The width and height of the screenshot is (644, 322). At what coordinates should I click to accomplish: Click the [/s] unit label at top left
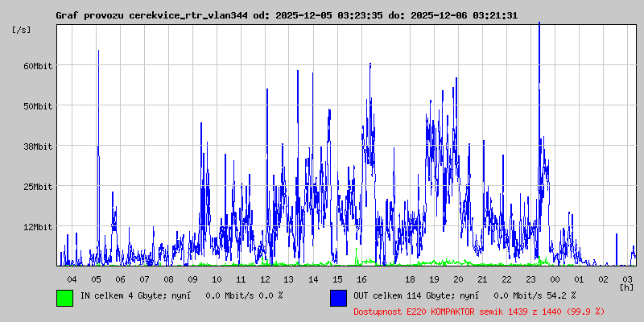(22, 30)
